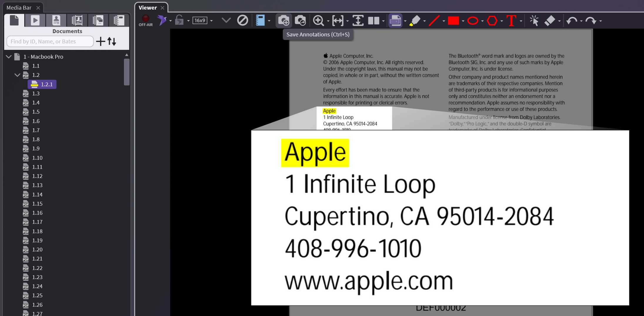Switch to the Viewer tab
644x316 pixels.
148,8
